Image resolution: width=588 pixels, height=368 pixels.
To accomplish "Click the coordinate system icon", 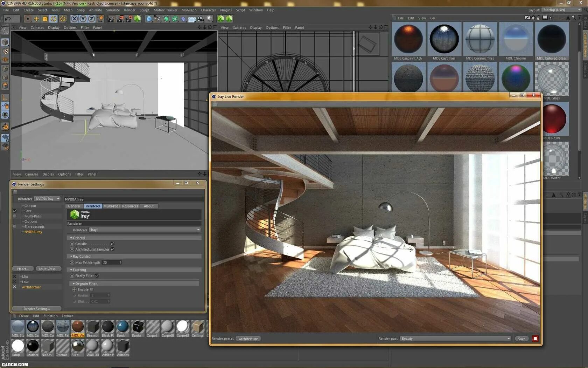I will pyautogui.click(x=100, y=19).
